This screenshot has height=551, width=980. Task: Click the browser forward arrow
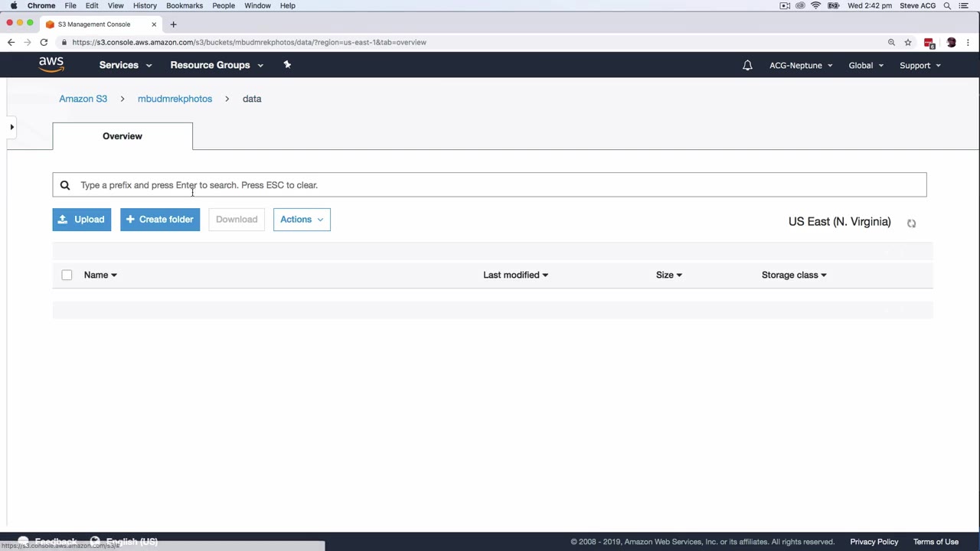point(28,42)
